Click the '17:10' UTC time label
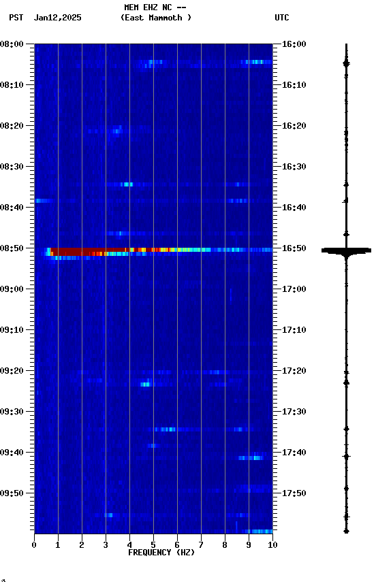The width and height of the screenshot is (376, 588). [x=294, y=330]
